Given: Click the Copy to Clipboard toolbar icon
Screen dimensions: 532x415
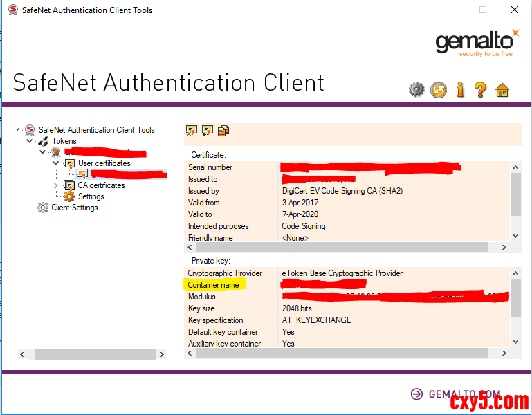Looking at the screenshot, I should click(223, 130).
